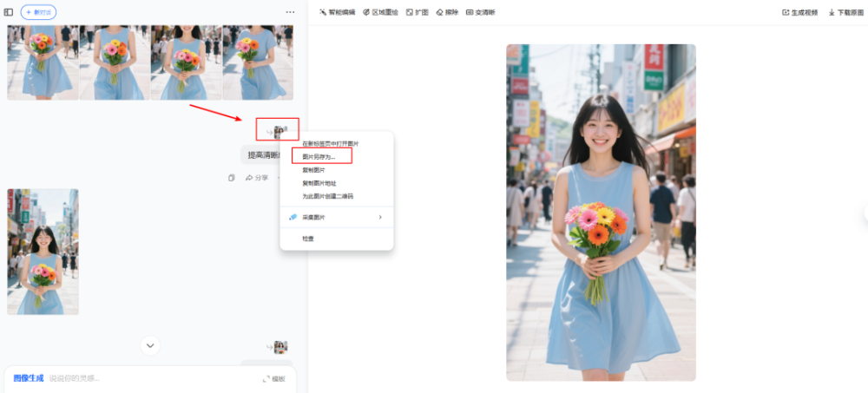The image size is (868, 393).
Task: Open the three-dot more options menu
Action: pos(290,12)
